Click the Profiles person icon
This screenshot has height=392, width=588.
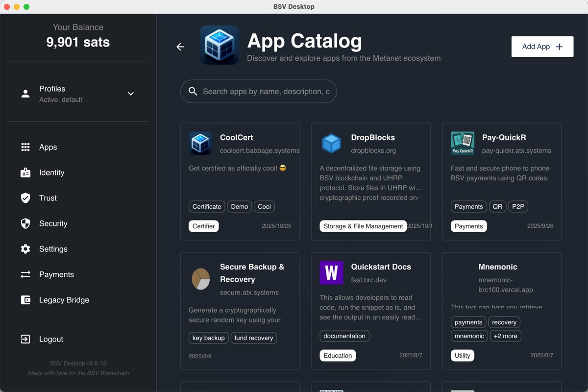click(25, 94)
